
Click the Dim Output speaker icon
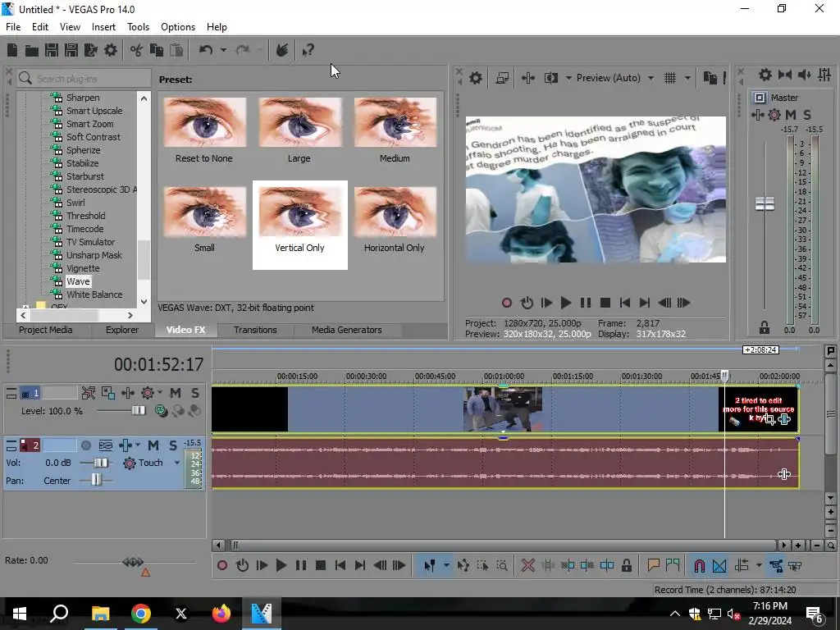[805, 75]
